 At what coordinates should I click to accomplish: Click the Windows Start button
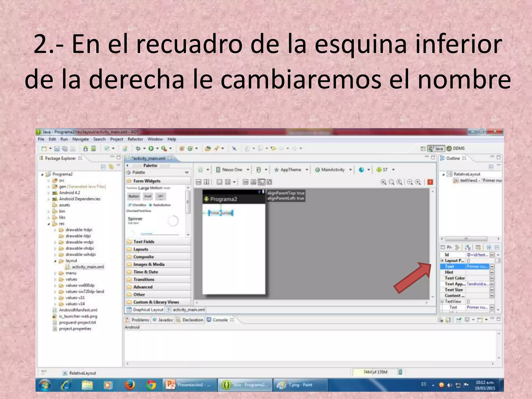(x=45, y=385)
